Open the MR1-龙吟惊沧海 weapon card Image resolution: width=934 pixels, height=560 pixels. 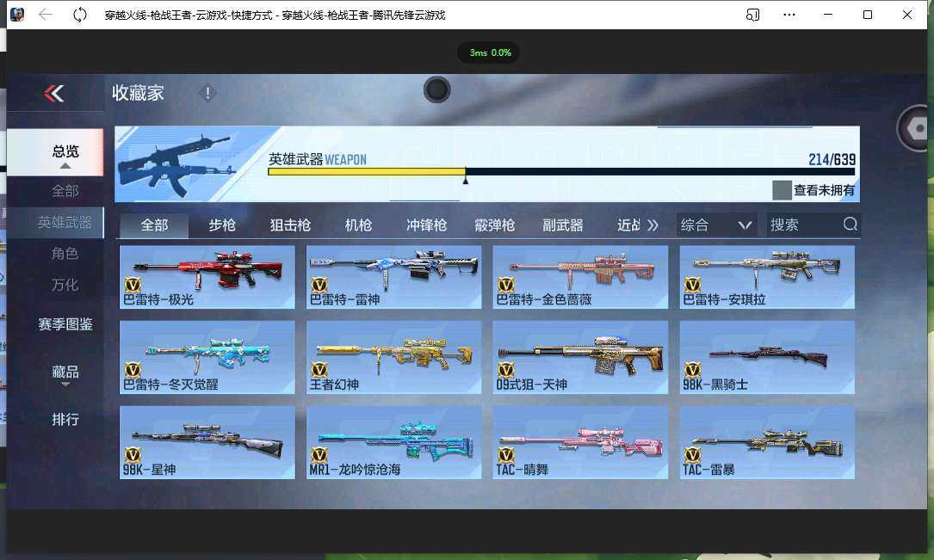(x=393, y=442)
